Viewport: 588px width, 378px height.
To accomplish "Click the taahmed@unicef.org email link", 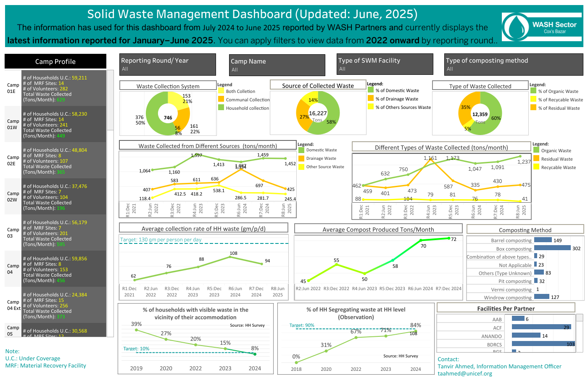I will coord(465,373).
